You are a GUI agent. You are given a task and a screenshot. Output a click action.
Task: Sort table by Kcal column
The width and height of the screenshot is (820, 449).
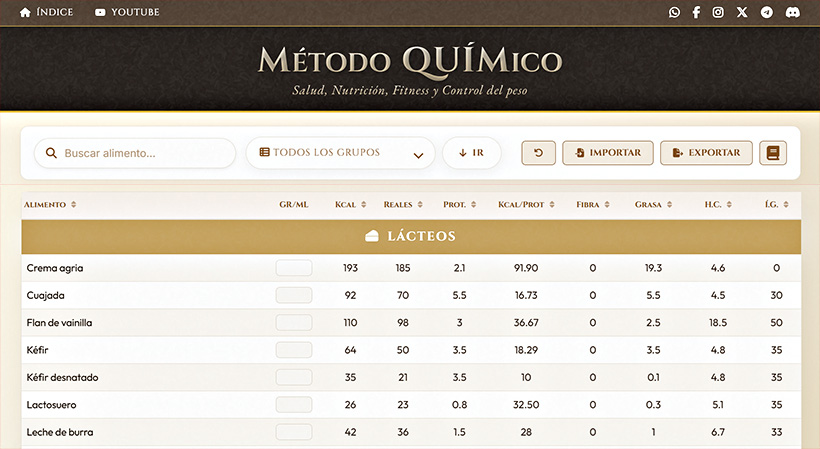click(x=350, y=205)
